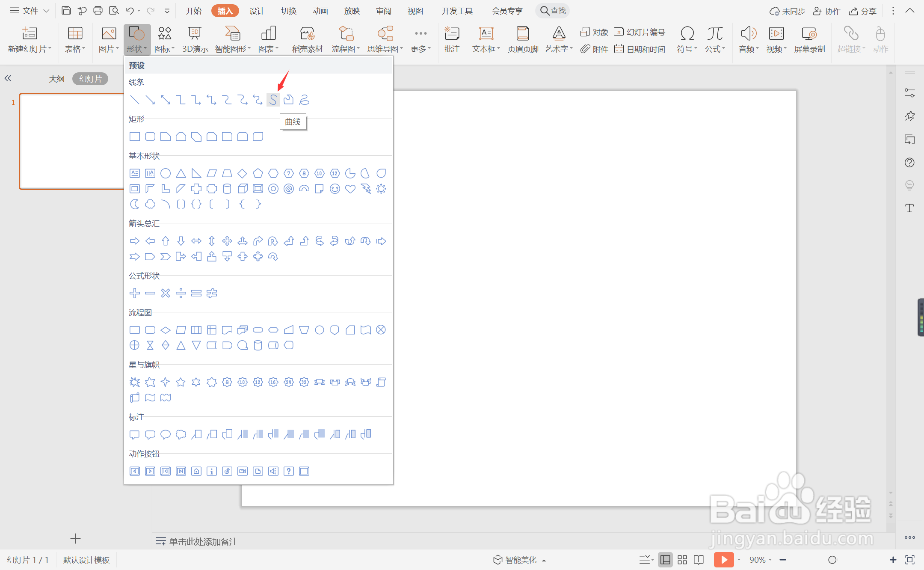Screen dimensions: 924x570
Task: Expand the 表格 dropdown
Action: [x=75, y=49]
